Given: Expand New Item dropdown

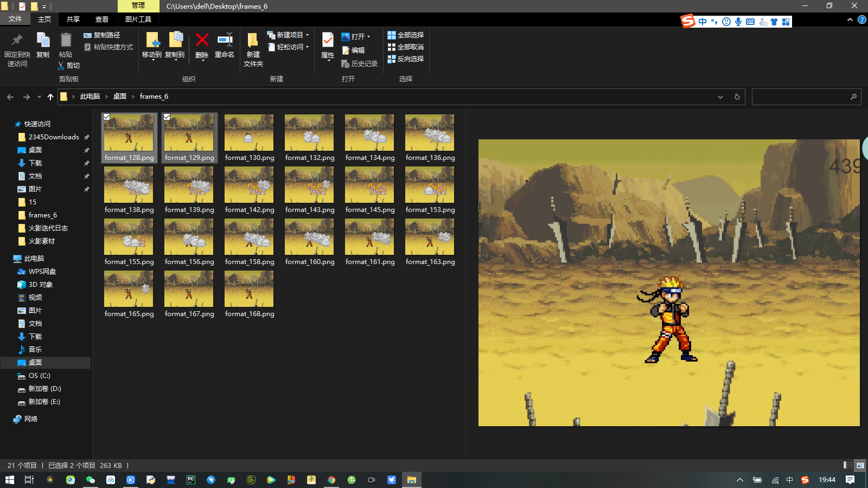Looking at the screenshot, I should [307, 35].
